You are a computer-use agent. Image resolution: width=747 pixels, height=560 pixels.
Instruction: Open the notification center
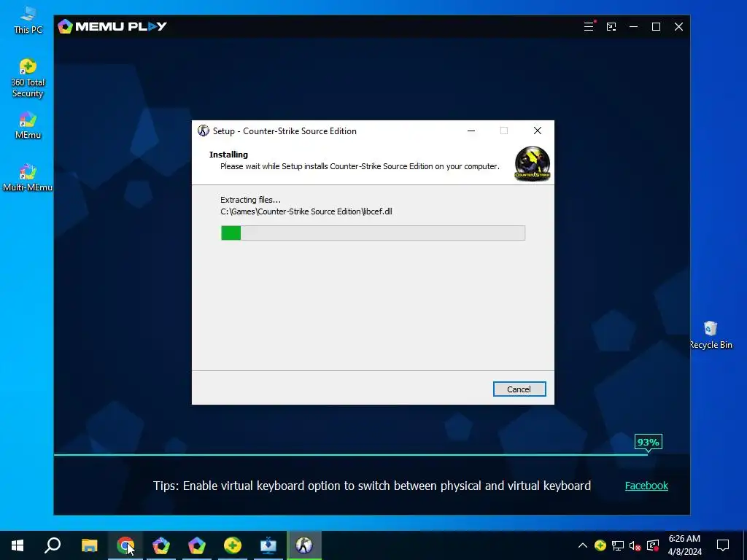pyautogui.click(x=723, y=545)
